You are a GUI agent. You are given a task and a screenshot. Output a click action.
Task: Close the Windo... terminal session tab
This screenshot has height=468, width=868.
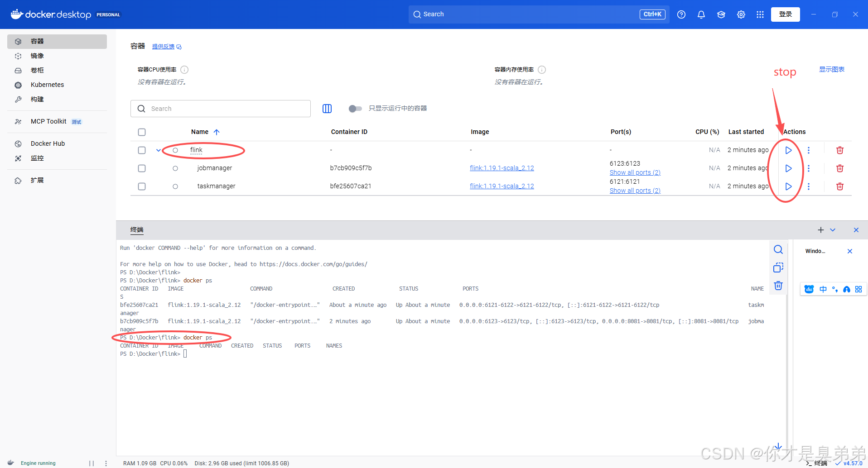[850, 251]
